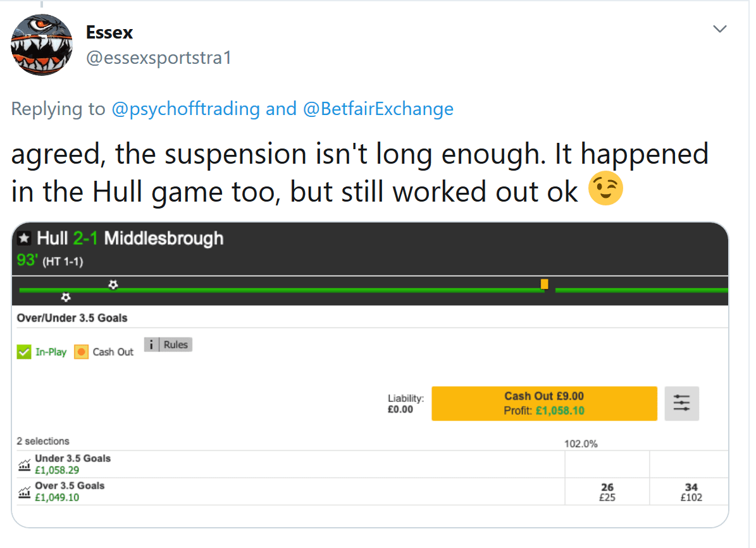Click the info 'i' icon beside Rules
Screen dimensions: 756x548
[151, 344]
